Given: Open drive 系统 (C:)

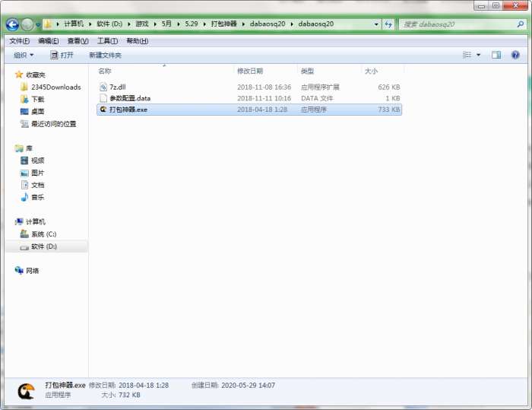Looking at the screenshot, I should pyautogui.click(x=44, y=234).
